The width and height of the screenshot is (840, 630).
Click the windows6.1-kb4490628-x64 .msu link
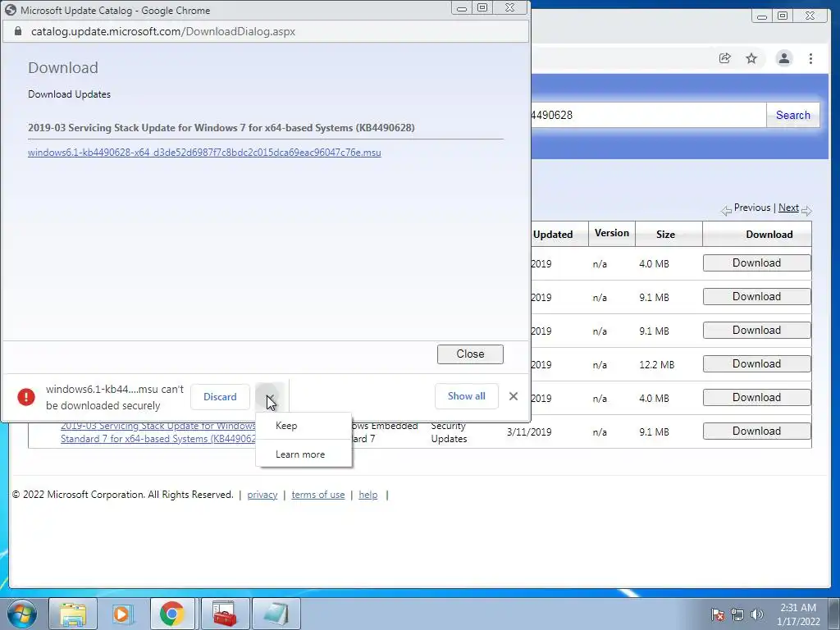(x=204, y=152)
